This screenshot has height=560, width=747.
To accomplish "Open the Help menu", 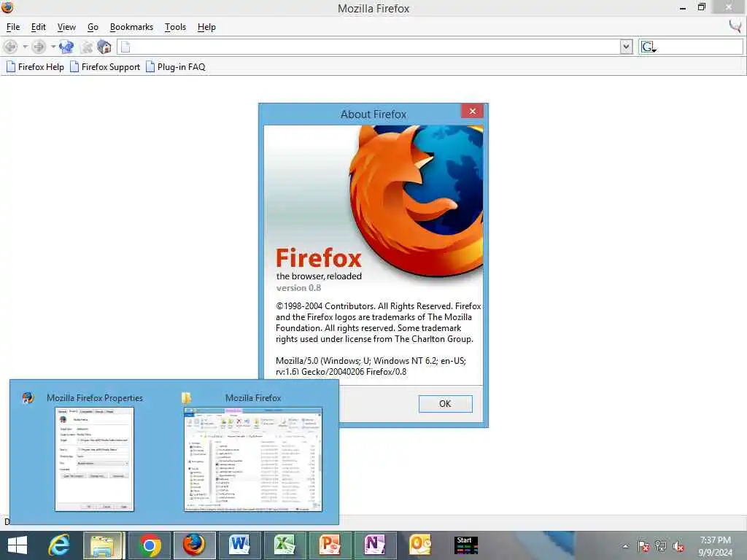I will [206, 27].
